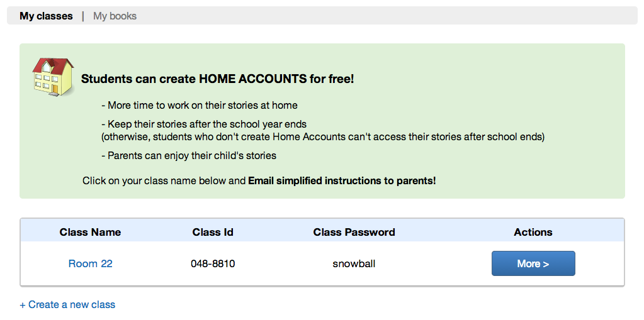The image size is (644, 320).
Task: Click the separator between My classes and My books
Action: [82, 16]
